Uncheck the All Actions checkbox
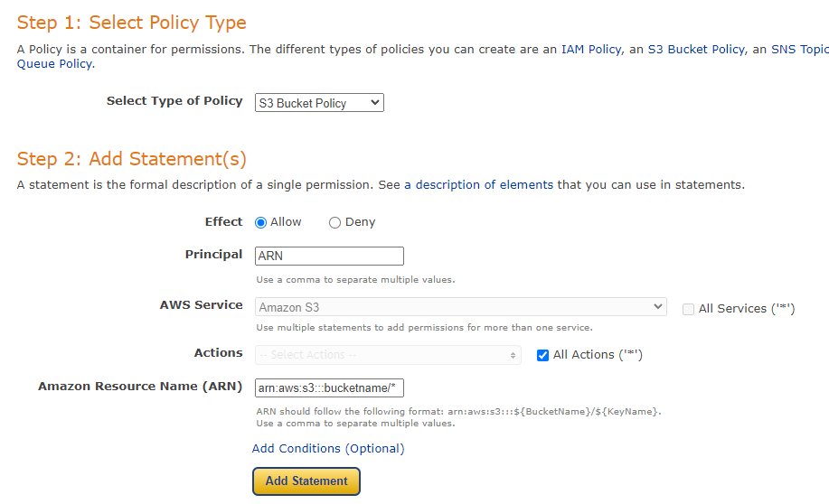 click(542, 355)
